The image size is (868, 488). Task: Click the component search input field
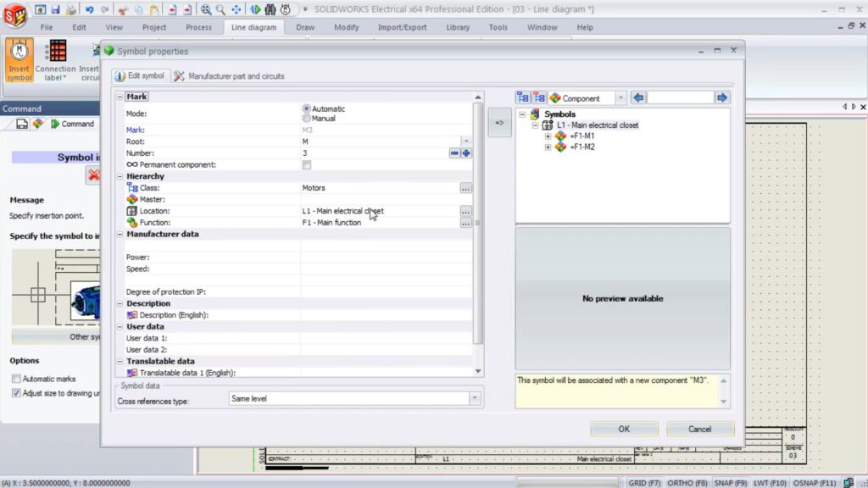[x=681, y=98]
